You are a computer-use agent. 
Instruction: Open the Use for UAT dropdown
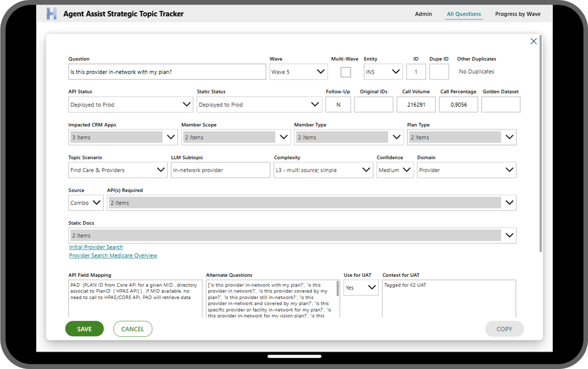click(361, 288)
